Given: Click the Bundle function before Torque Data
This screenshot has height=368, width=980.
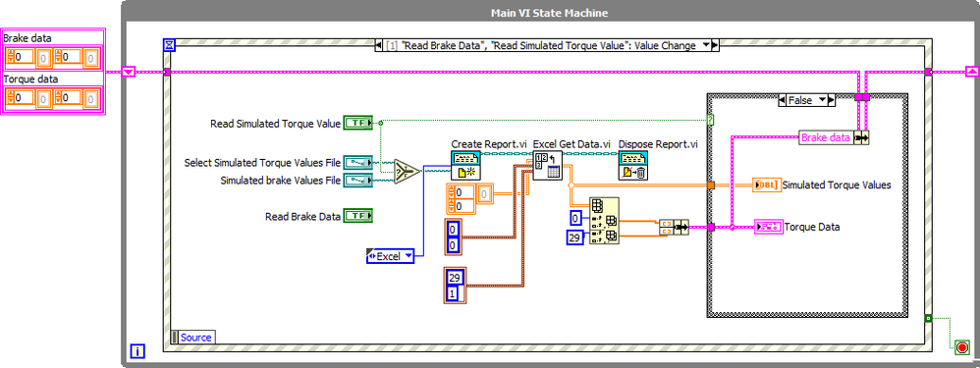Looking at the screenshot, I should (x=674, y=228).
